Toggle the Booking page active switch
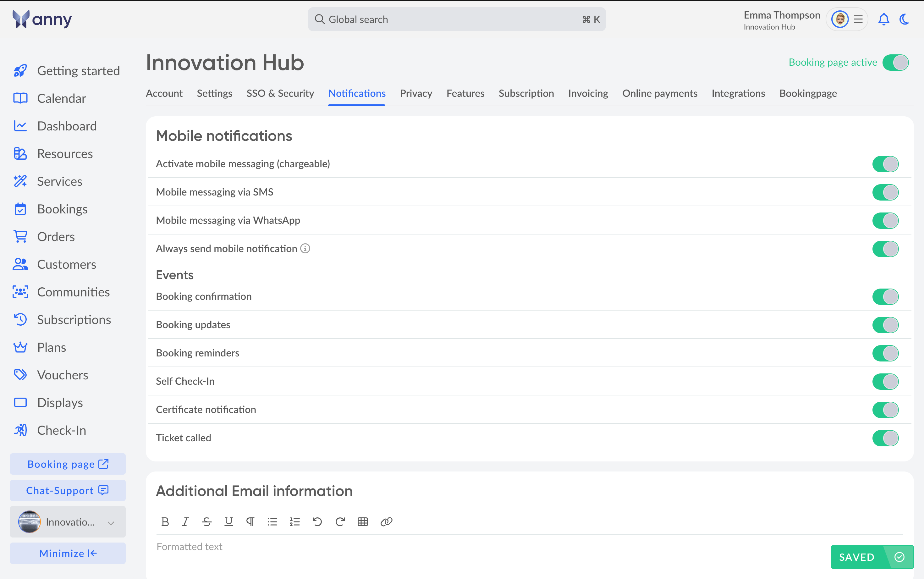This screenshot has height=579, width=924. click(895, 63)
